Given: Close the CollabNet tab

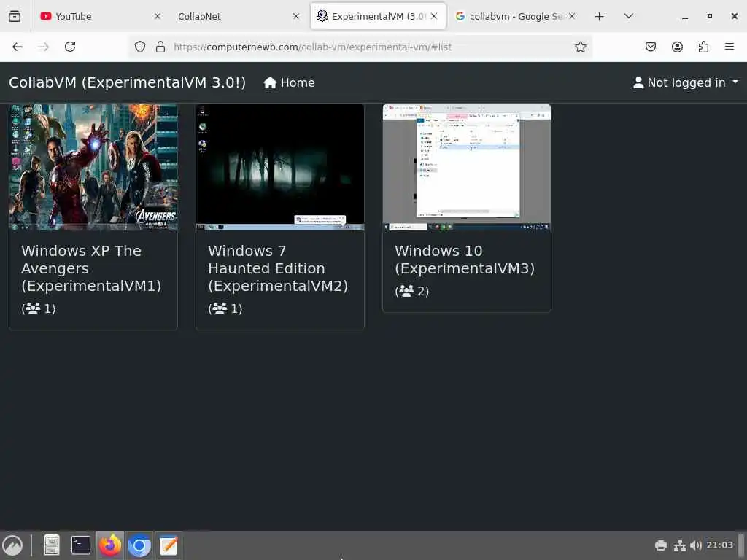Looking at the screenshot, I should tap(296, 16).
